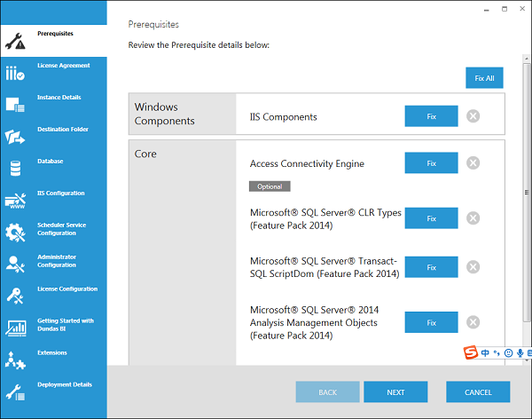
Task: Click the NEXT button
Action: coord(395,391)
